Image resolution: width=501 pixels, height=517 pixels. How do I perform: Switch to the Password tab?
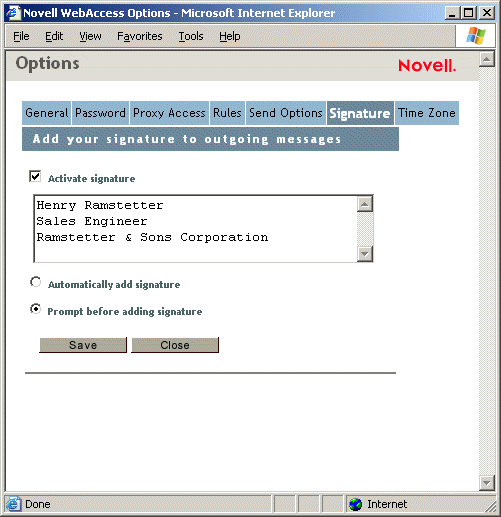100,113
